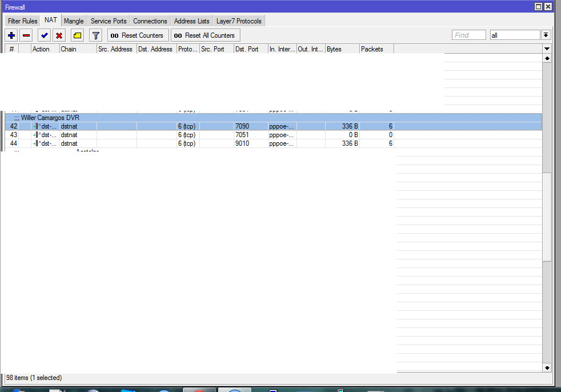Click dst-nat action icon in row 44
The image size is (561, 392).
[37, 143]
